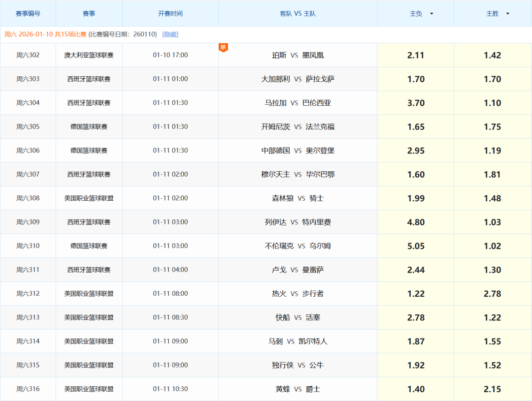532x401 pixels.
Task: Select 主负 2.44 for 卢戈 vs 曼雷萨
Action: (x=416, y=270)
